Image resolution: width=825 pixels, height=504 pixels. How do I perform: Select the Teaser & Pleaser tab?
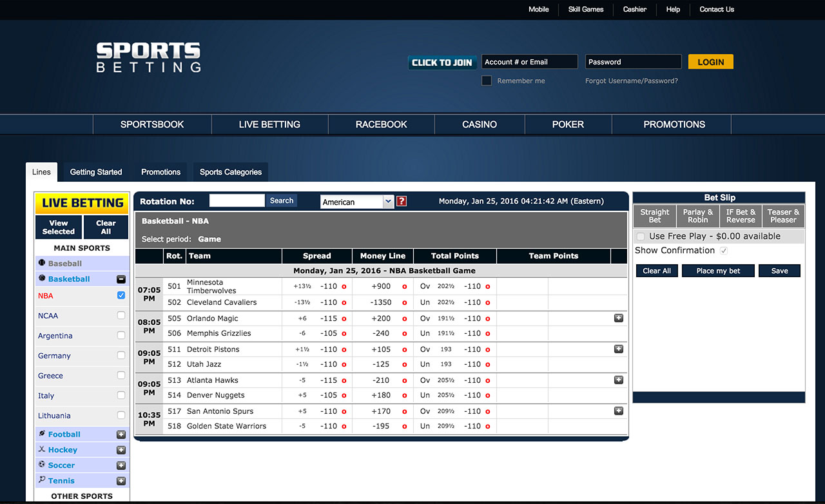click(x=783, y=216)
